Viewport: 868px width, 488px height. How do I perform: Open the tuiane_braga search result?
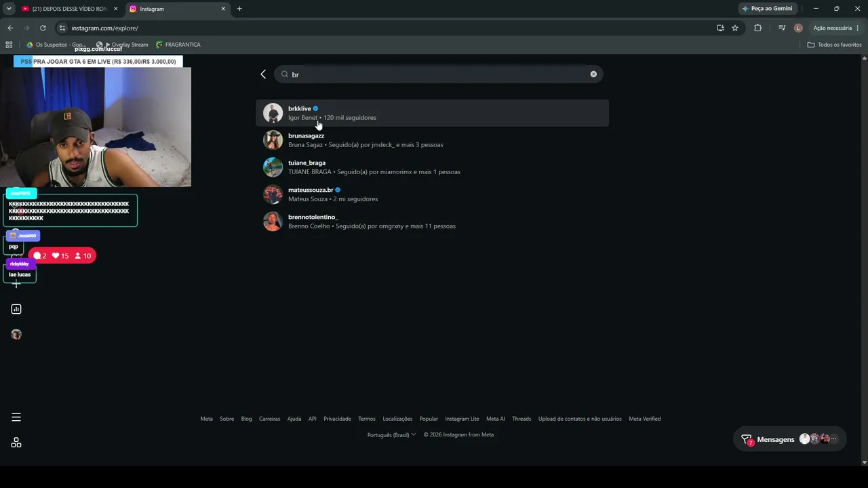432,167
